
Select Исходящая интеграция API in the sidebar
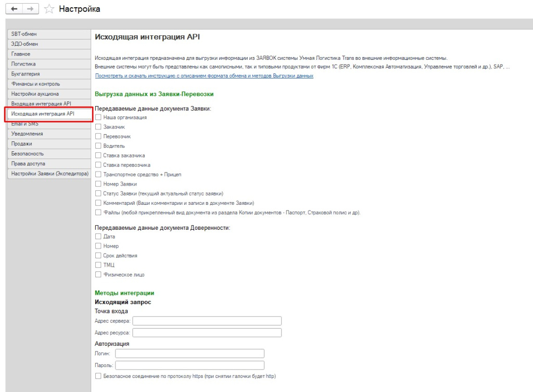(49, 114)
